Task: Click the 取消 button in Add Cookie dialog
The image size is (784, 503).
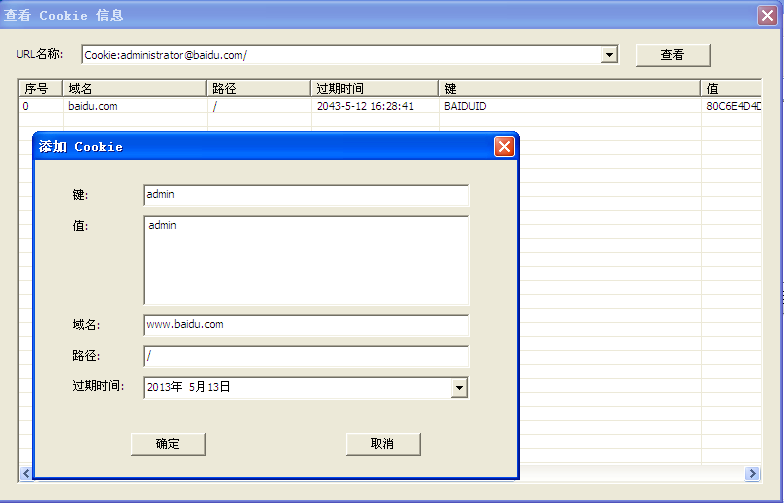Action: click(383, 444)
